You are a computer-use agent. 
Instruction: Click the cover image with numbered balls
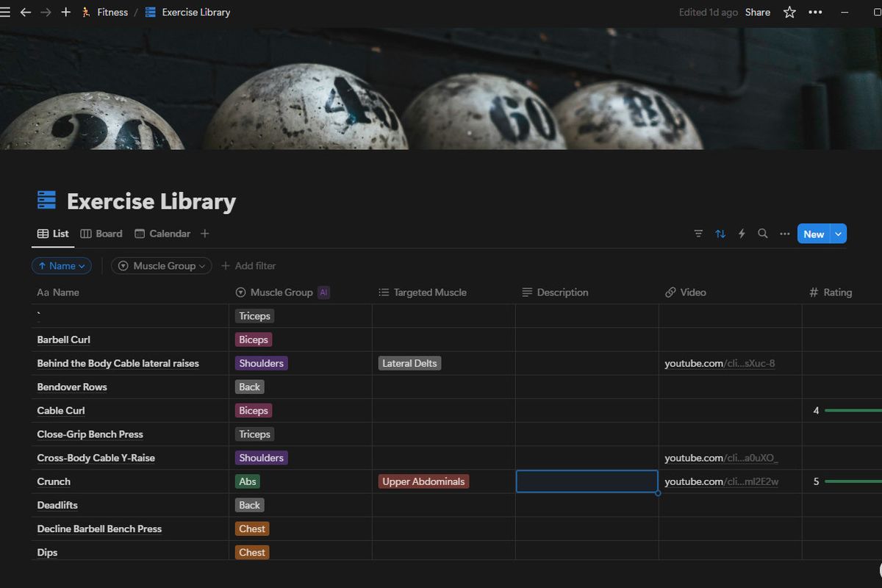tap(441, 88)
